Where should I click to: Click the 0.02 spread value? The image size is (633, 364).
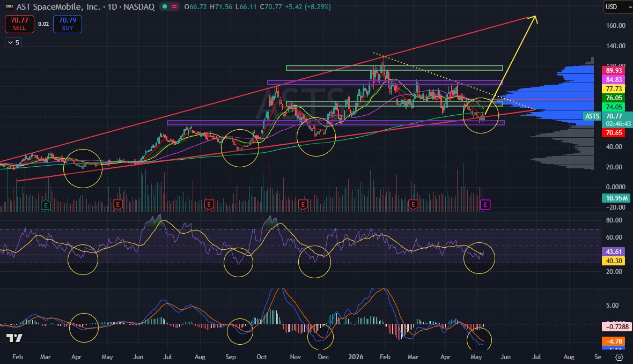pyautogui.click(x=43, y=24)
